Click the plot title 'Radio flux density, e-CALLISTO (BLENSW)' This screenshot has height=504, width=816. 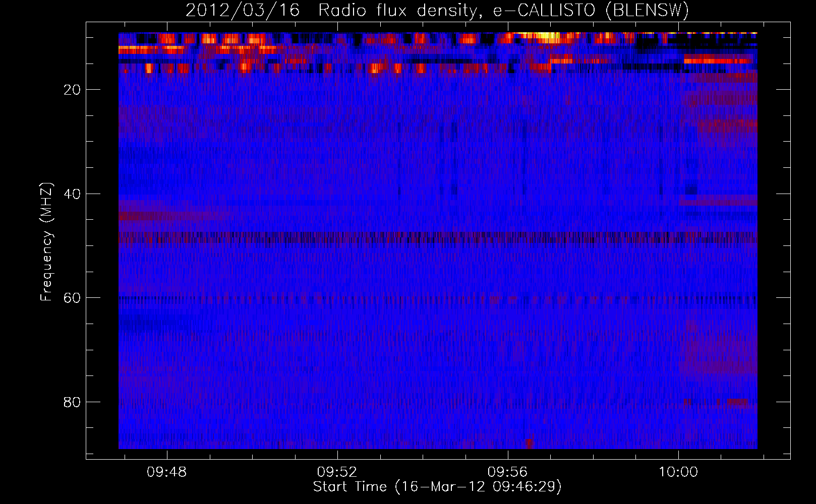click(x=503, y=10)
